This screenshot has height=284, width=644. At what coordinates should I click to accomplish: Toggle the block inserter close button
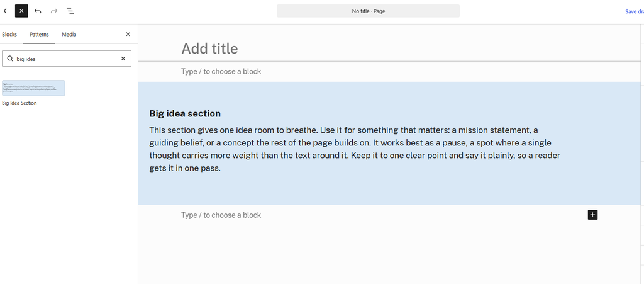tap(22, 11)
